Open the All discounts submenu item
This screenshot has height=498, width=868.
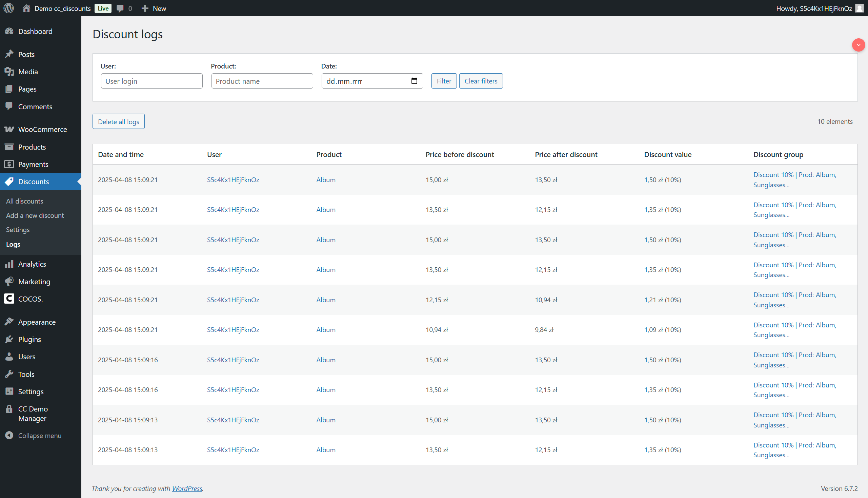point(25,201)
